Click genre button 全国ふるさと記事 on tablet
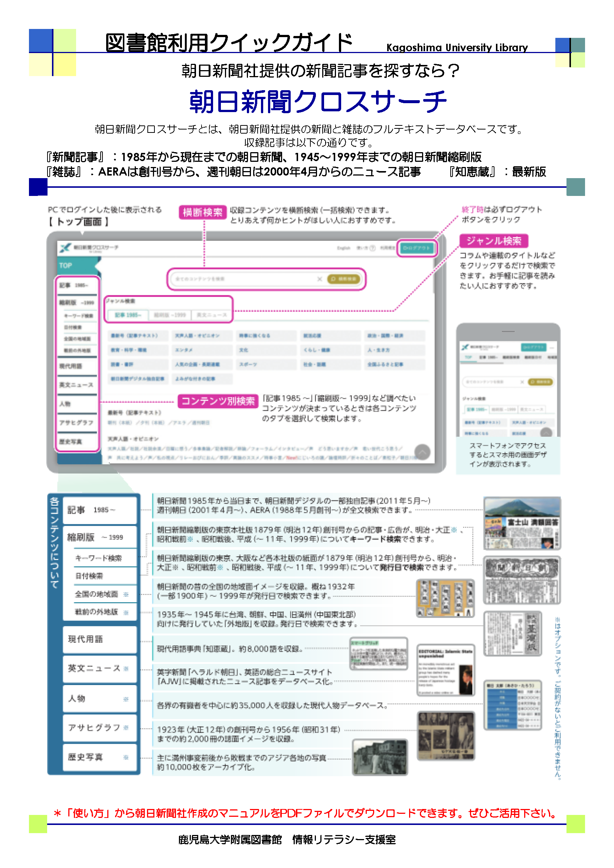The height and width of the screenshot is (868, 614). (x=395, y=364)
